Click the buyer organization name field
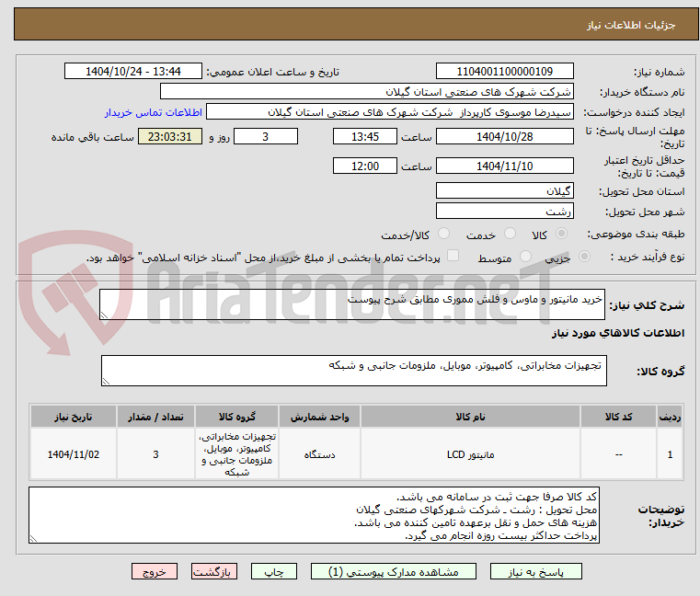700x596 pixels. click(366, 92)
